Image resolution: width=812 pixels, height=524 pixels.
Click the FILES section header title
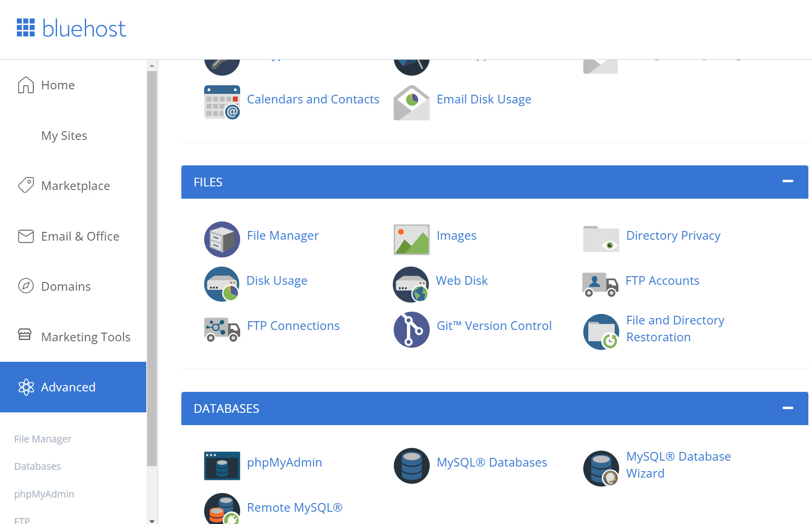click(208, 182)
